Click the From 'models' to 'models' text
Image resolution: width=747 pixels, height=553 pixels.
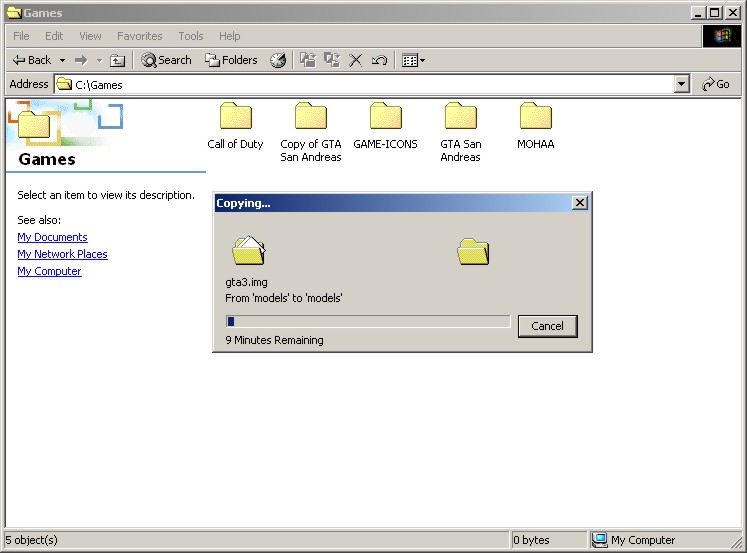coord(284,298)
